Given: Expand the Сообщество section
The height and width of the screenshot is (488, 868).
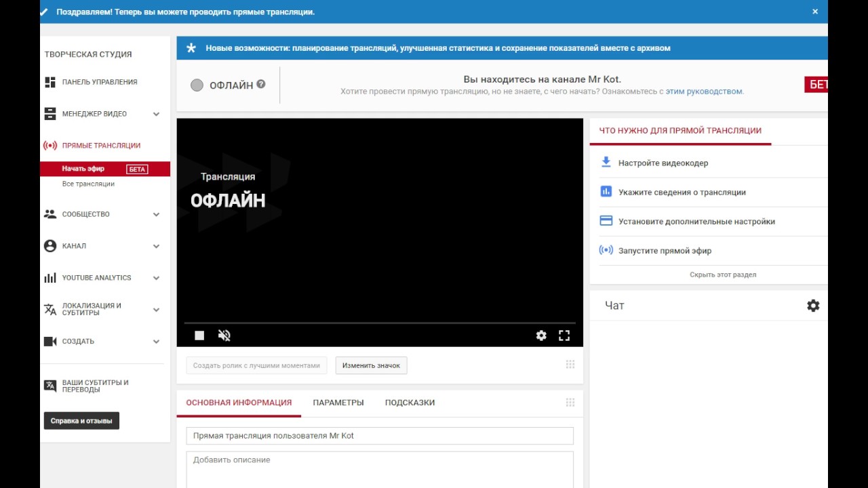Looking at the screenshot, I should coord(157,214).
